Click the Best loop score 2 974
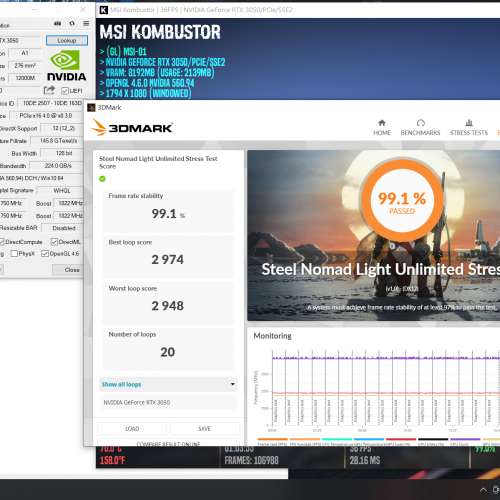 click(x=168, y=260)
